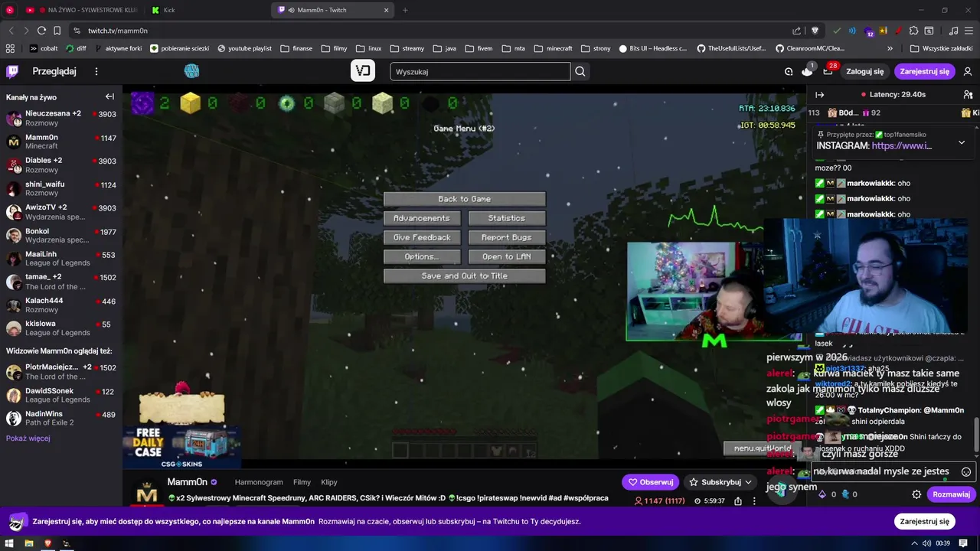The image size is (980, 551).
Task: Go back in browser history
Action: (11, 31)
